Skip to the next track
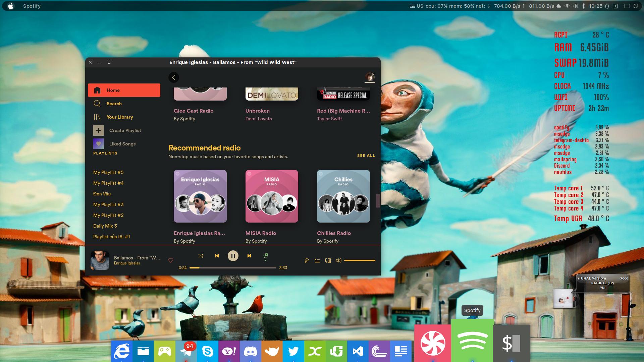Viewport: 644px width, 362px height. (x=249, y=256)
